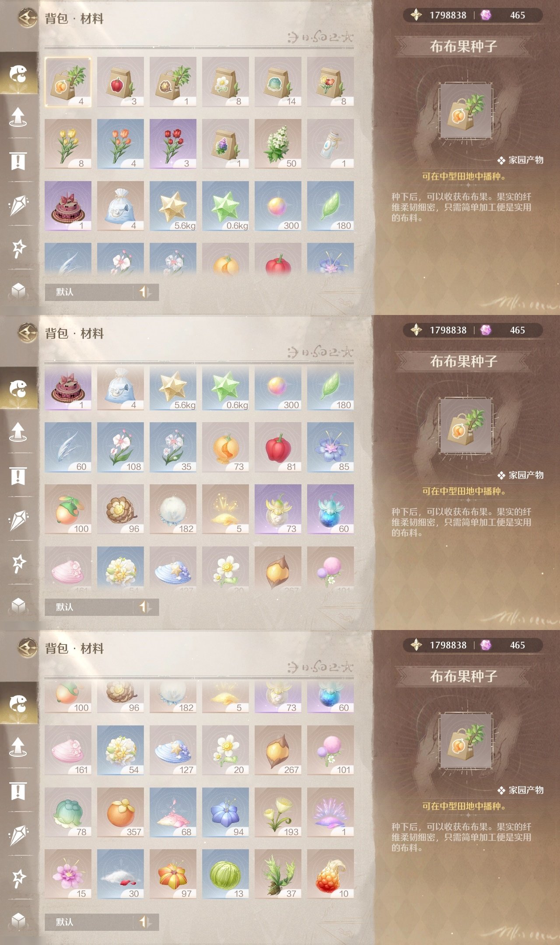The image size is (560, 945).
Task: Choose the teal shell item with count 78
Action: tap(68, 812)
